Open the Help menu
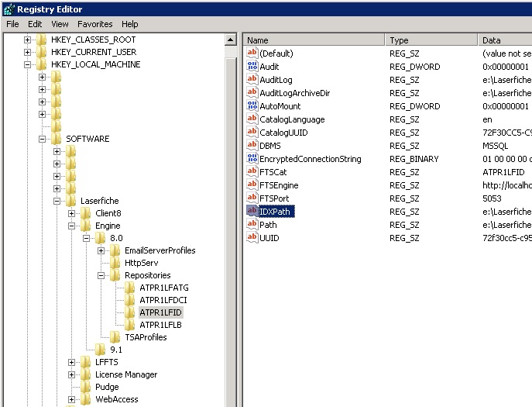532x407 pixels. coord(129,24)
